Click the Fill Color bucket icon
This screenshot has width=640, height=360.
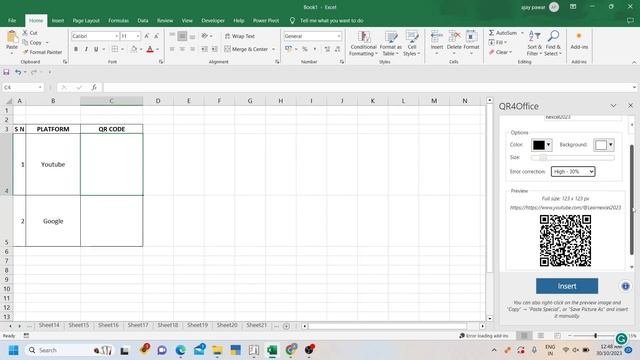pos(133,49)
